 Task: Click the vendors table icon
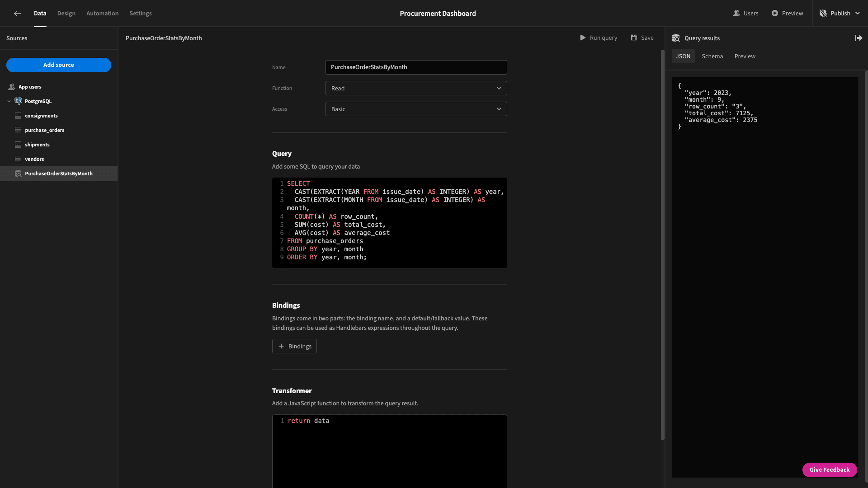pyautogui.click(x=18, y=159)
